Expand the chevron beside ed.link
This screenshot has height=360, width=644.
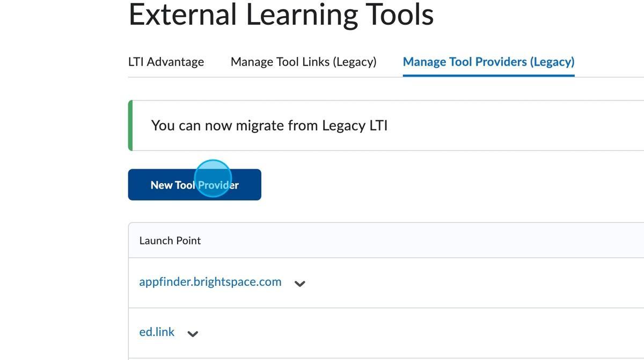193,334
